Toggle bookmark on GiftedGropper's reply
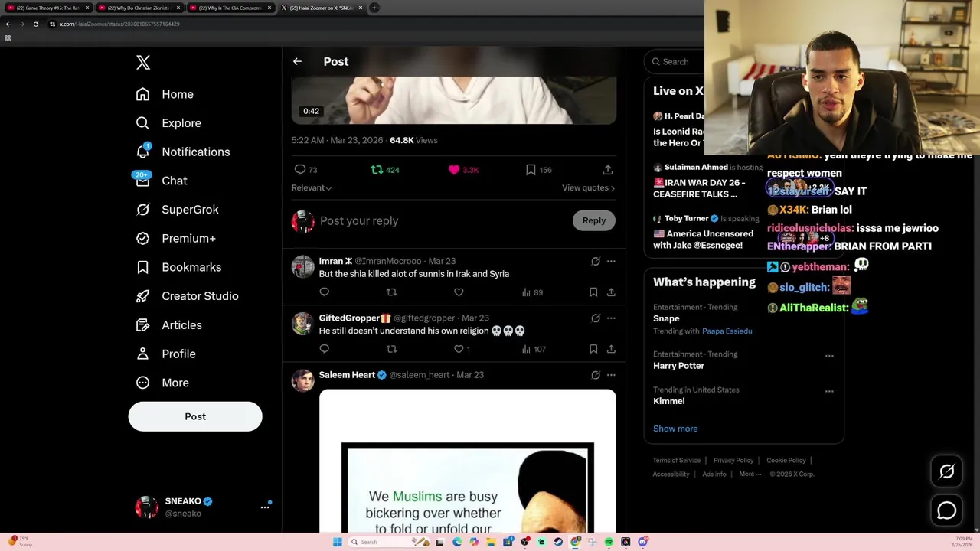Image resolution: width=980 pixels, height=551 pixels. coord(593,349)
